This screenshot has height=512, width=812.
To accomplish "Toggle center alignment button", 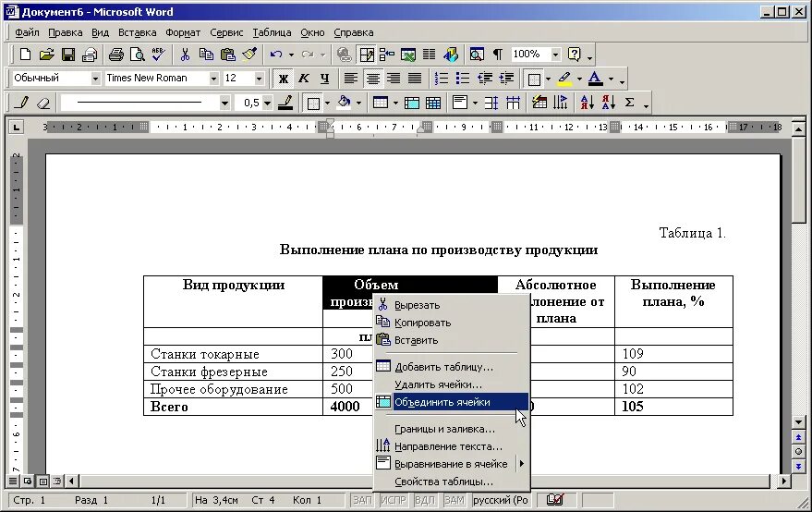I will 373,79.
